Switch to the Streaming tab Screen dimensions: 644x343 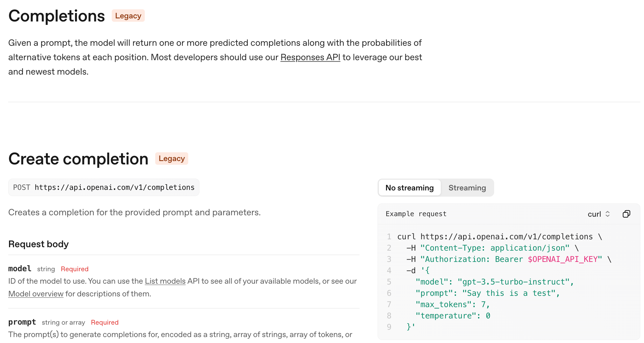point(467,188)
